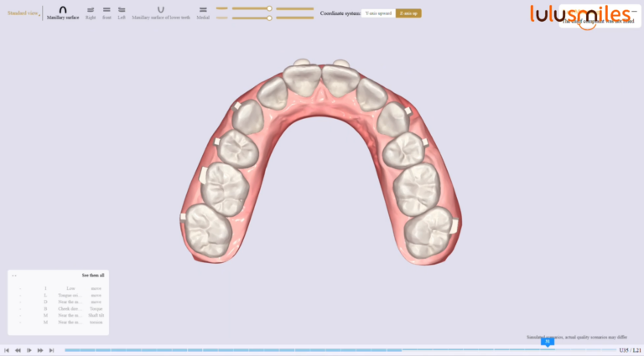Step backward with rewind button
This screenshot has width=644, height=356.
click(x=18, y=350)
